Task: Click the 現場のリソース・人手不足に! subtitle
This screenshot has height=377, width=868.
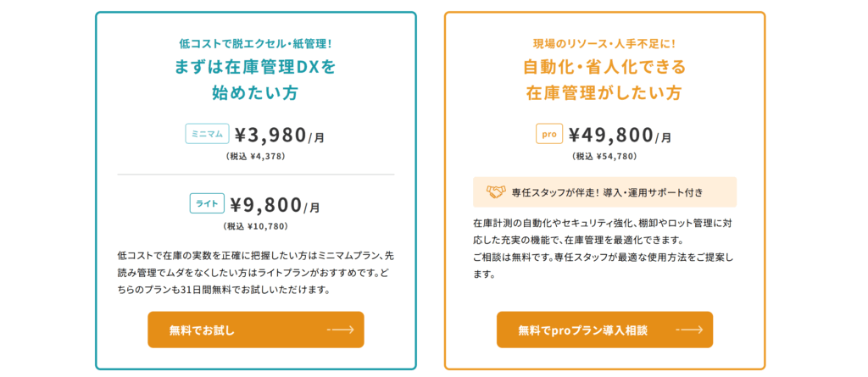Action: 604,42
